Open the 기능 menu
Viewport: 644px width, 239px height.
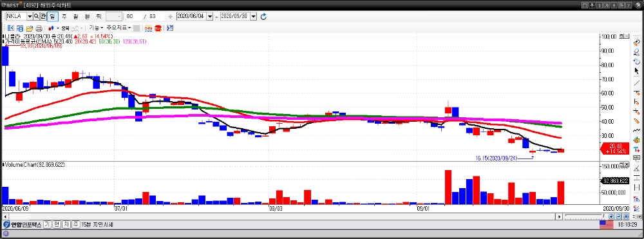point(96,28)
